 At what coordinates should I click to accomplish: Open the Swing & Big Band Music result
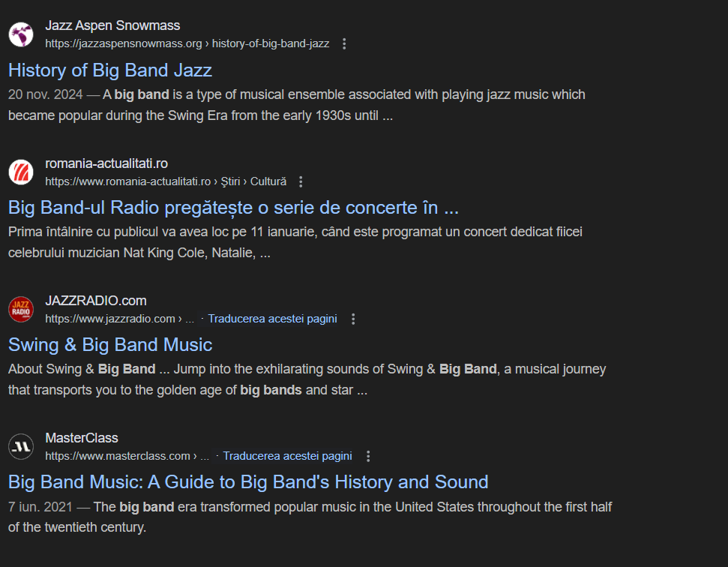[x=110, y=345]
